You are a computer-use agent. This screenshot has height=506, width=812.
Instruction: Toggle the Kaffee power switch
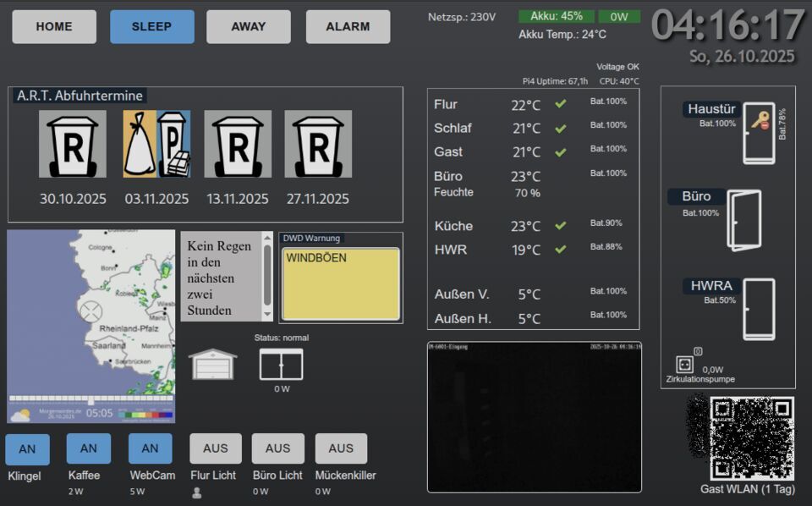pos(89,448)
